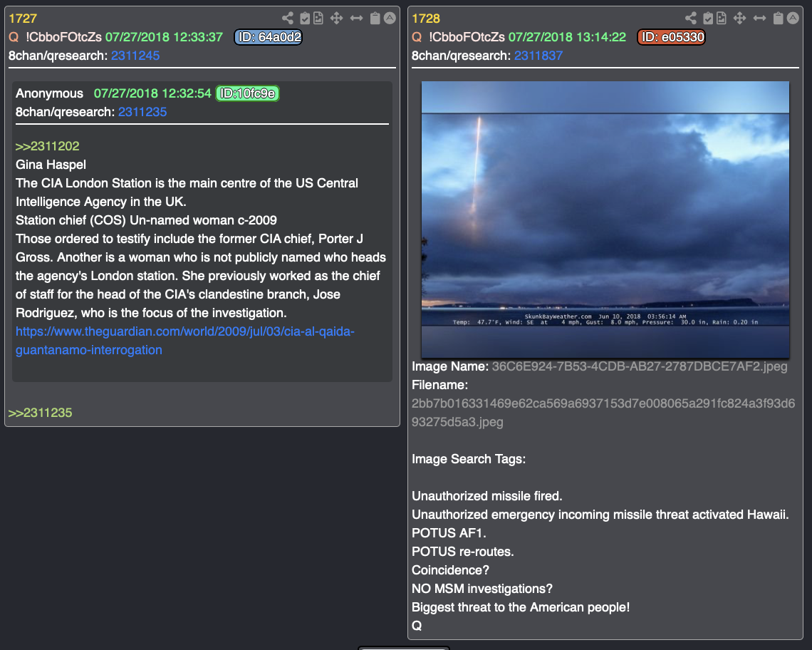
Task: Collapse post 1728 with the round caret button
Action: [793, 18]
